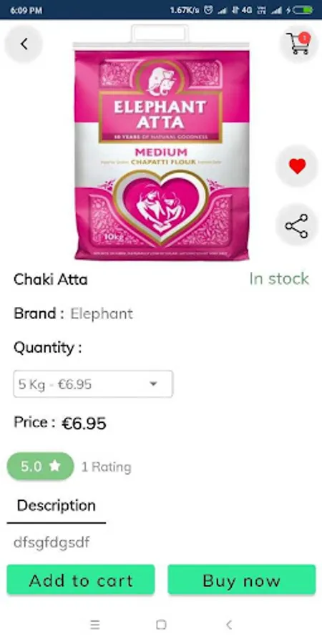This screenshot has height=644, width=322.
Task: Open the 5 Kg quantity dropdown
Action: pyautogui.click(x=93, y=384)
